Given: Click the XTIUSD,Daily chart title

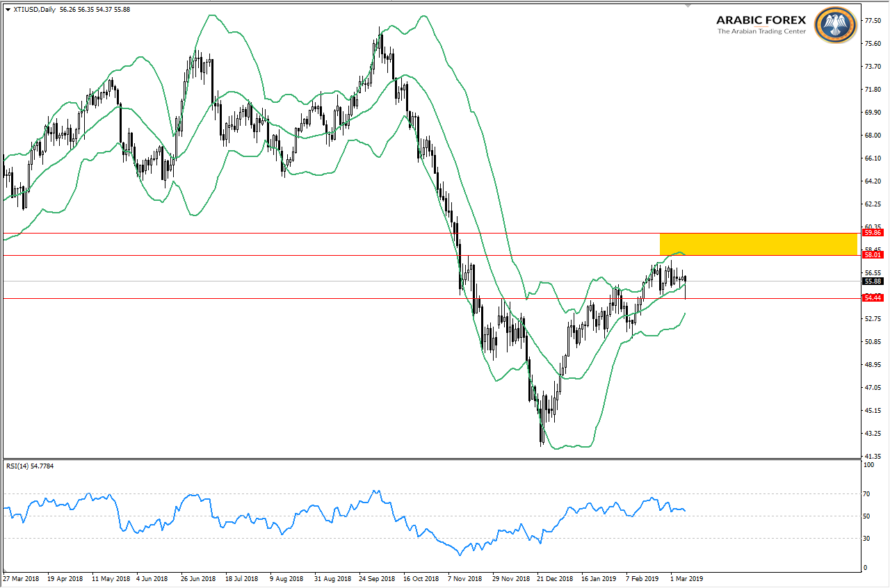Looking at the screenshot, I should [x=35, y=9].
